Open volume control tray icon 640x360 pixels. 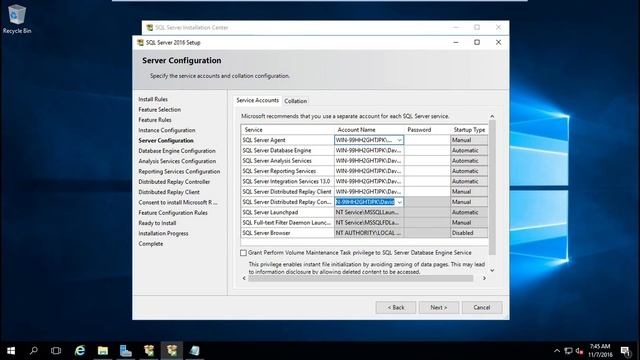coord(579,351)
